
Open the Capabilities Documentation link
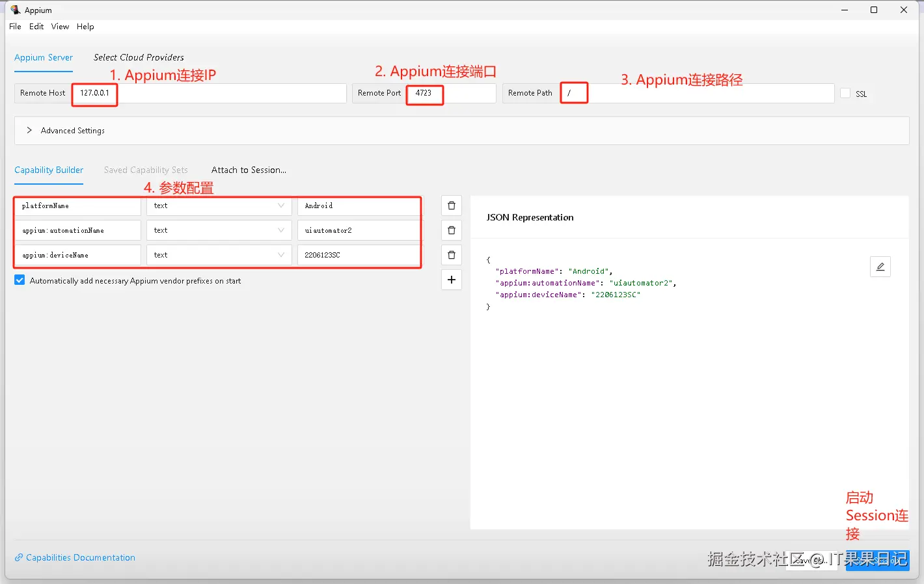coord(75,557)
